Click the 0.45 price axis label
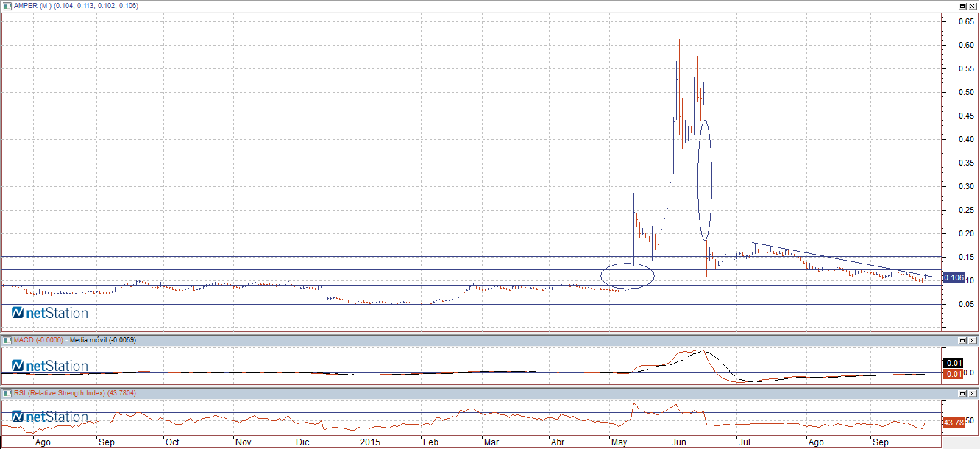Screen dimensions: 980x449 tap(966, 116)
